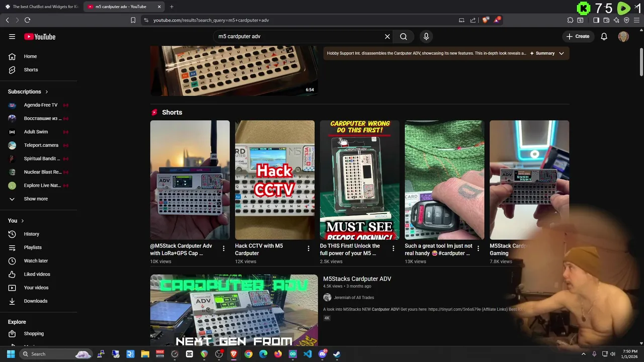Open the YouTube hamburger guide menu
Image resolution: width=644 pixels, height=362 pixels.
[12, 36]
